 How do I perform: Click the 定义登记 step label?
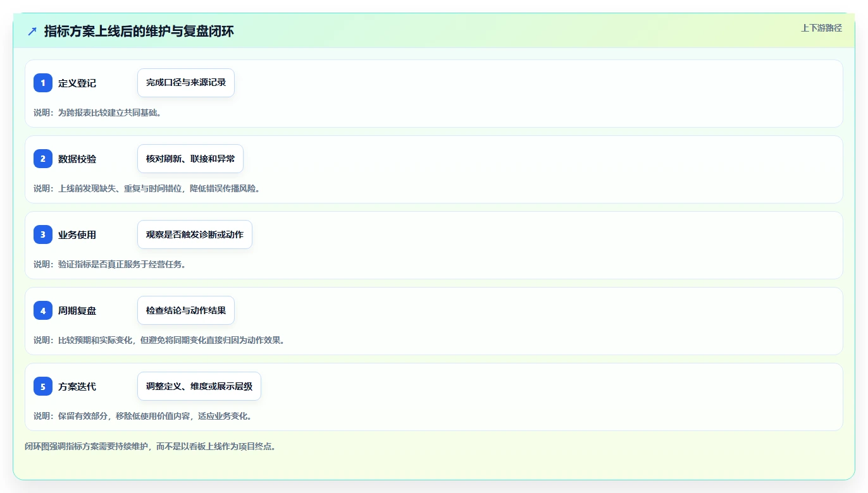[x=77, y=83]
